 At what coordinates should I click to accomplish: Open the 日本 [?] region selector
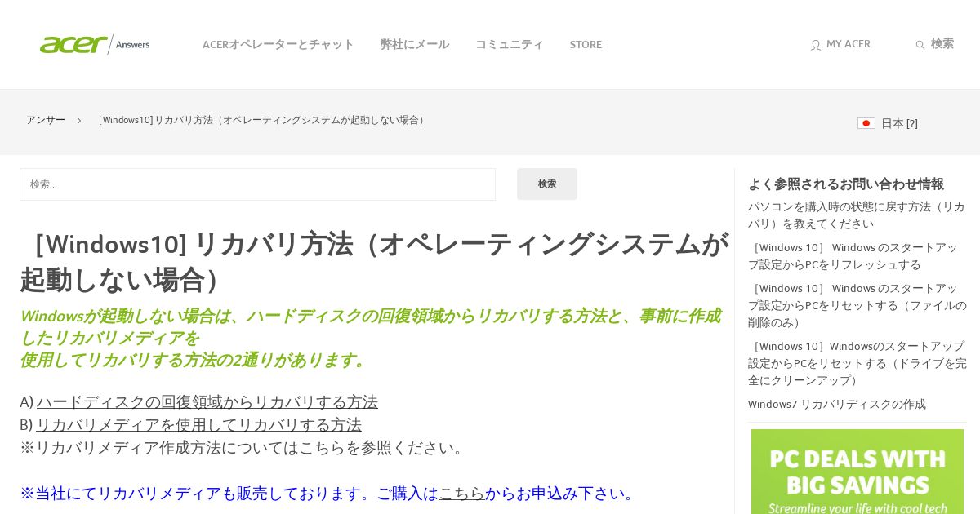pyautogui.click(x=899, y=123)
